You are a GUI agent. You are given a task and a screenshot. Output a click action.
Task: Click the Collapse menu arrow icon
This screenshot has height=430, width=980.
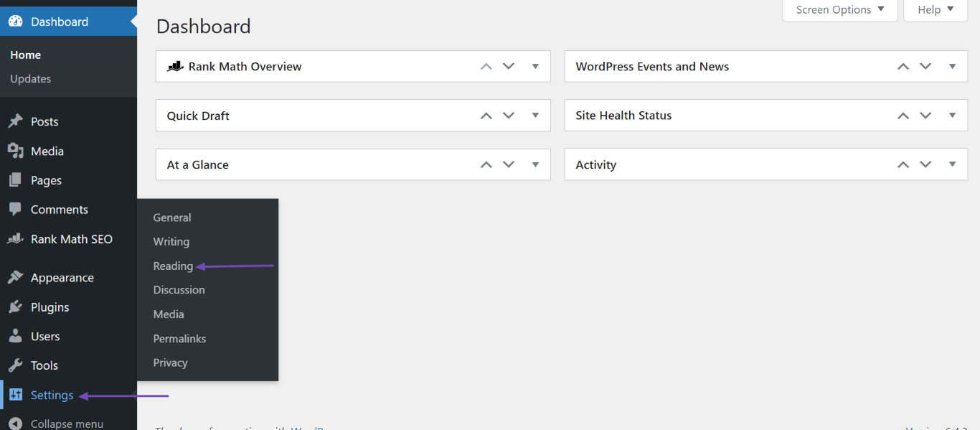pyautogui.click(x=15, y=424)
